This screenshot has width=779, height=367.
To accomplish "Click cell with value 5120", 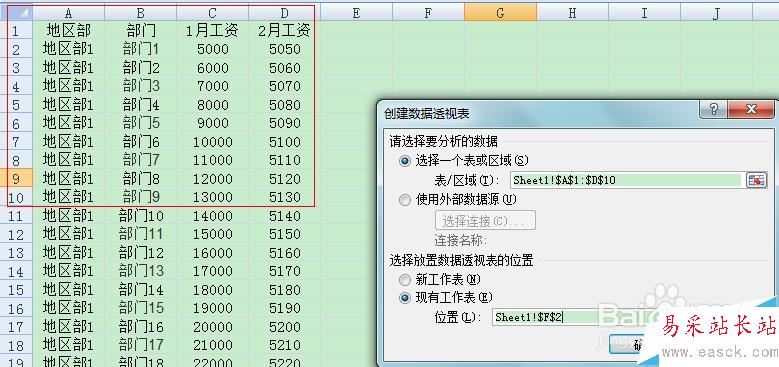I will [x=285, y=178].
